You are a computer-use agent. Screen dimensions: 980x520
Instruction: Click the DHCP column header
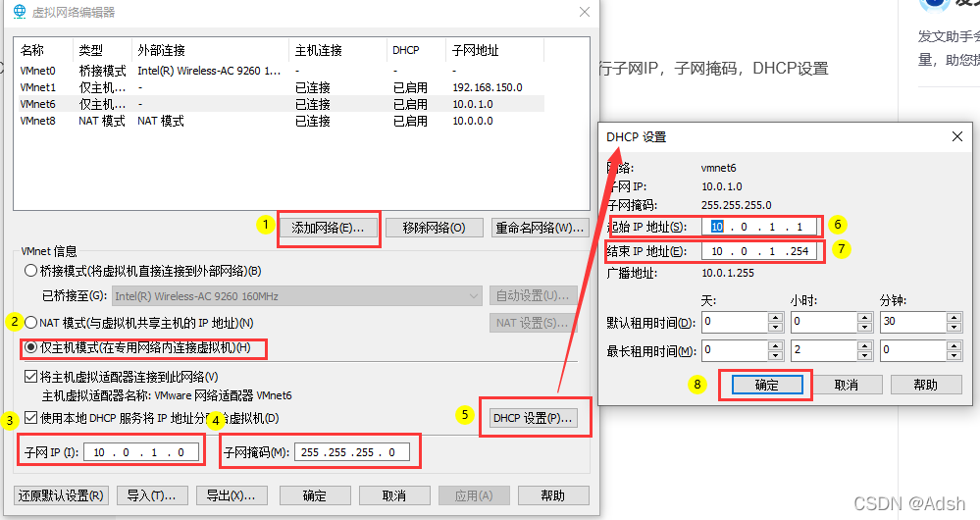(x=416, y=50)
